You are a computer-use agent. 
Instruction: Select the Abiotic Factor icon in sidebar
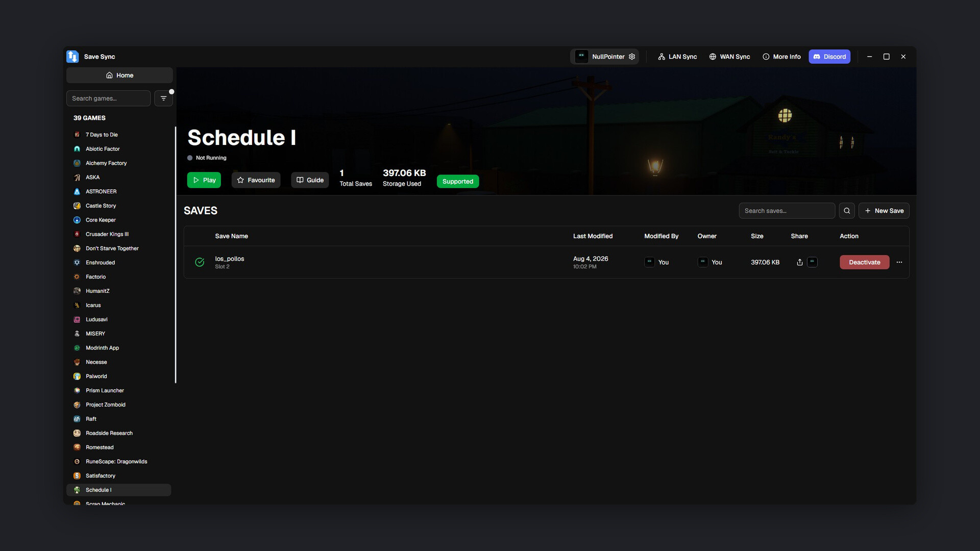tap(77, 149)
